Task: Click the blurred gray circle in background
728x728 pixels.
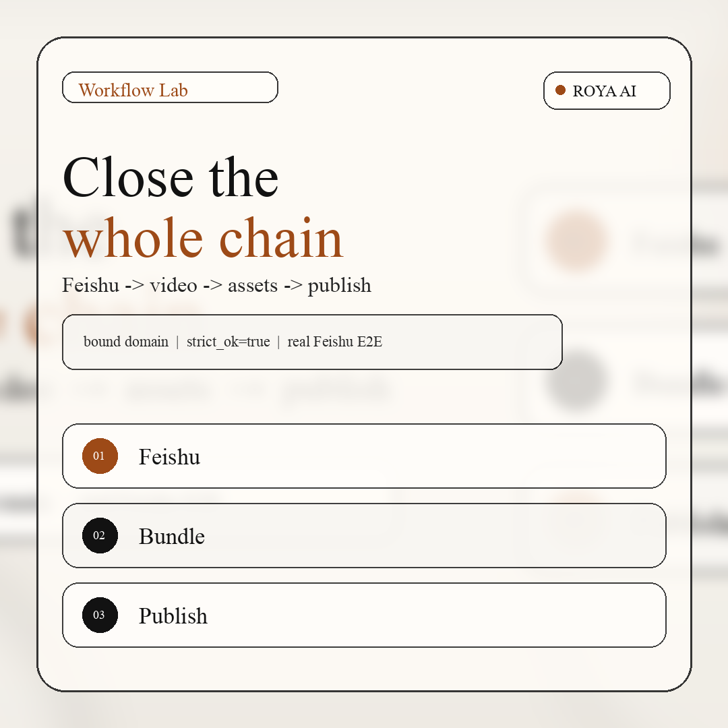Action: [576, 381]
